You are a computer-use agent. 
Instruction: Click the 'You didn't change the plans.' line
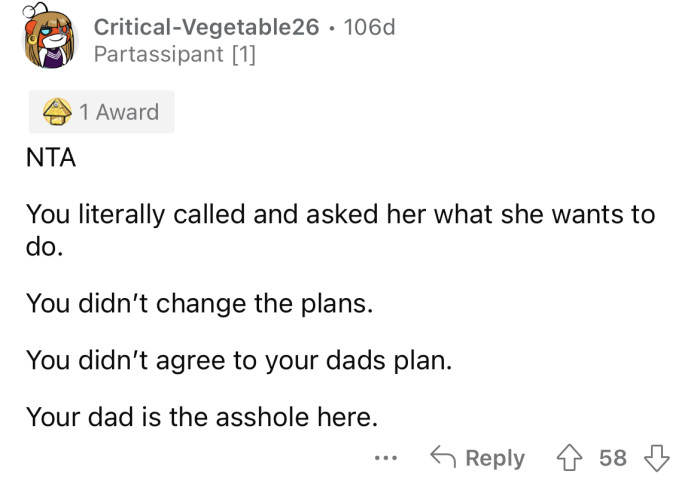[199, 302]
